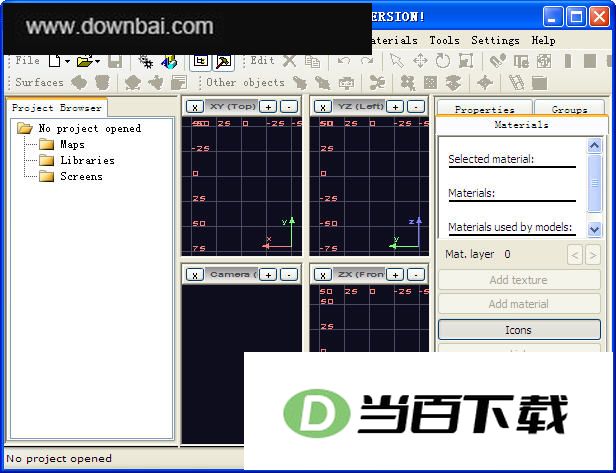Click the first icon after Other objects label

point(300,82)
